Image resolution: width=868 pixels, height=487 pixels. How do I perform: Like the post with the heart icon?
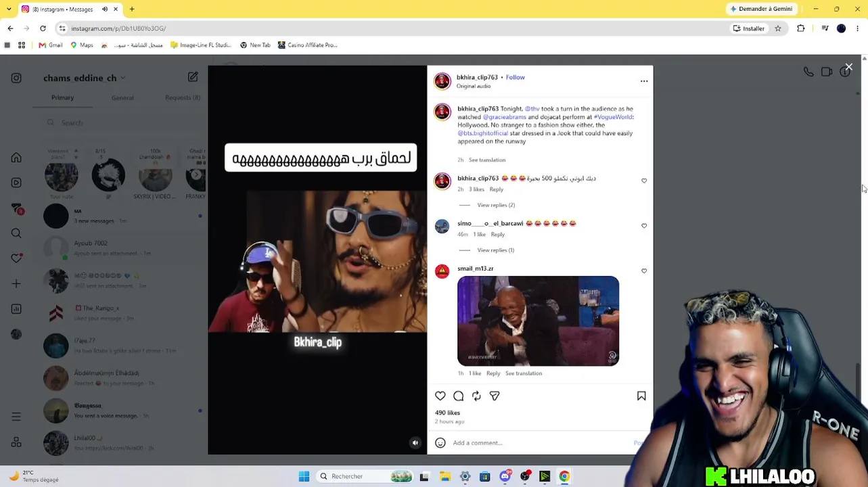click(440, 396)
